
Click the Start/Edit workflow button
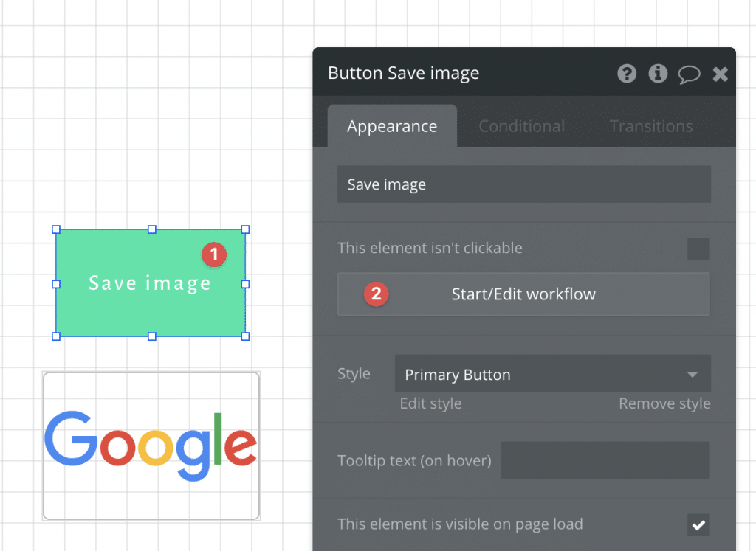(523, 294)
